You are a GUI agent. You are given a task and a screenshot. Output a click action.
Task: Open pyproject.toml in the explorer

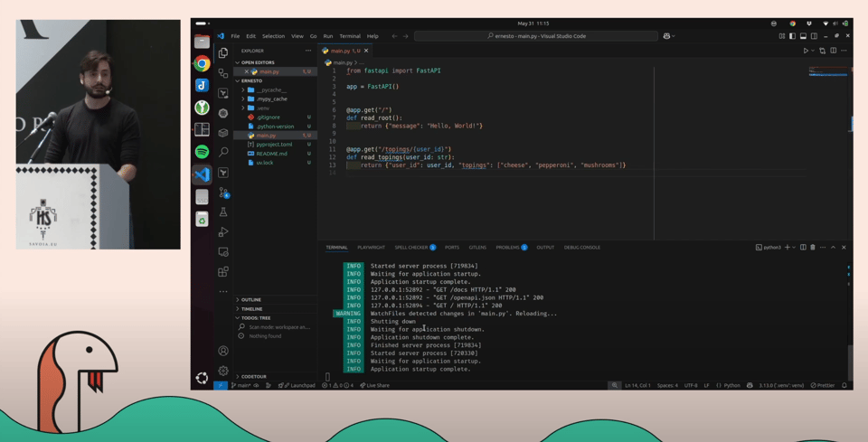click(274, 144)
